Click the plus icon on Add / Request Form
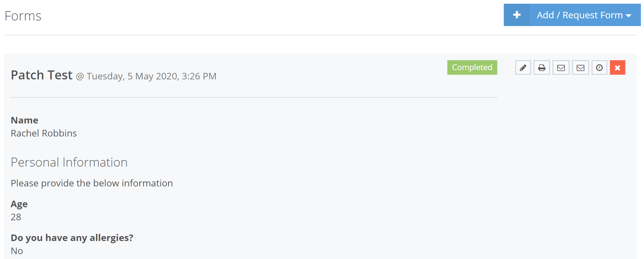 [x=517, y=15]
